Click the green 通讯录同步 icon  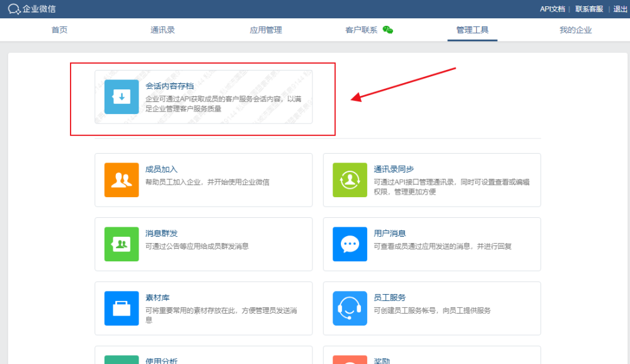point(350,180)
